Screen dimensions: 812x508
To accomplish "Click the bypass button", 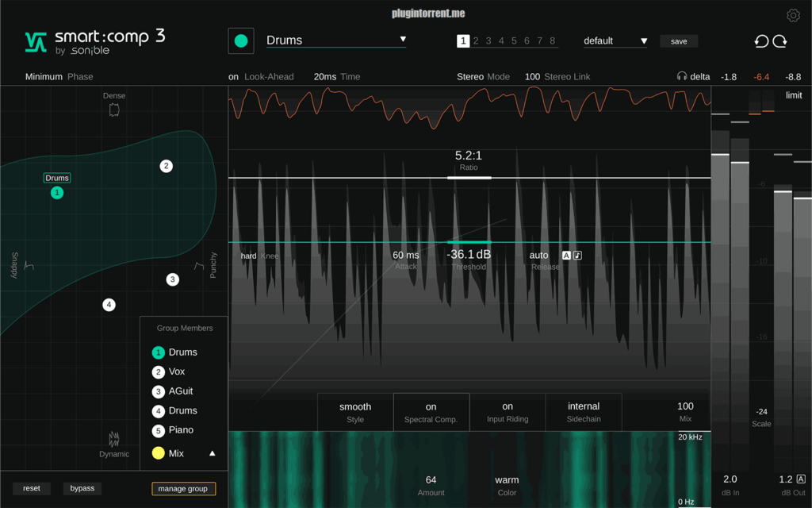I will [x=82, y=488].
